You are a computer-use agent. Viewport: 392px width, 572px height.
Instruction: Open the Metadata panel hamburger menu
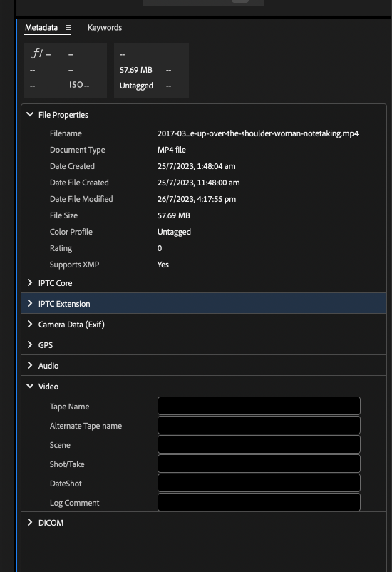[68, 28]
